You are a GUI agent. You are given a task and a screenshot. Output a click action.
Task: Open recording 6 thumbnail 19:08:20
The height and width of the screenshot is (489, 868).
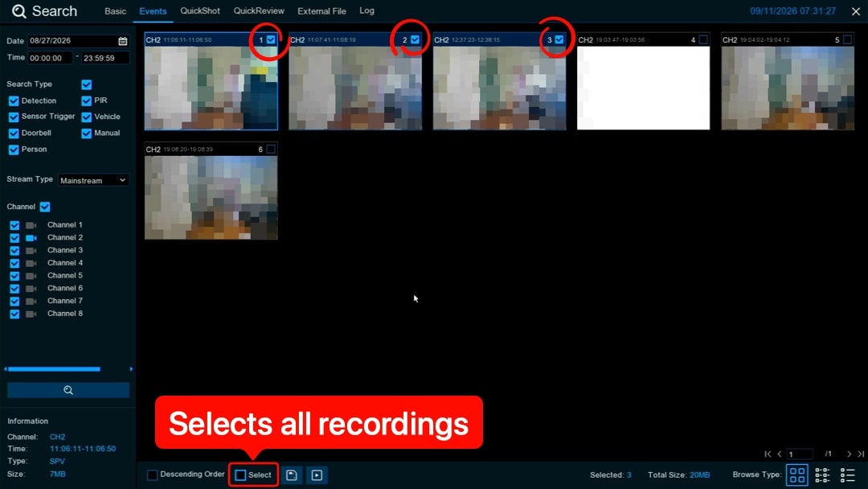(211, 198)
